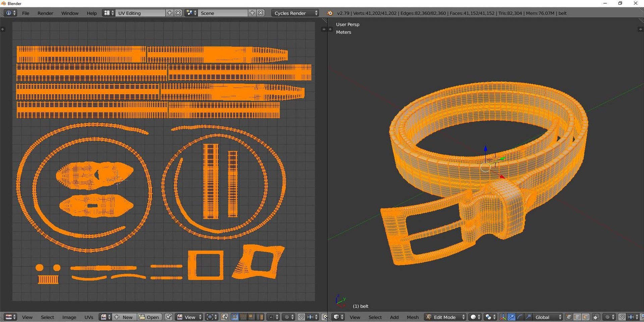The width and height of the screenshot is (644, 322).
Task: Open the Image menu in UV editor
Action: 69,317
